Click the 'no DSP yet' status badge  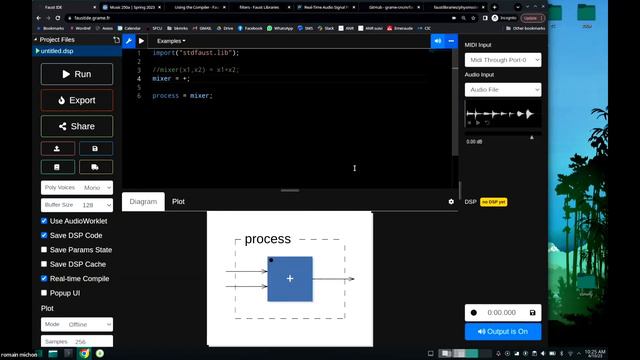coord(493,202)
